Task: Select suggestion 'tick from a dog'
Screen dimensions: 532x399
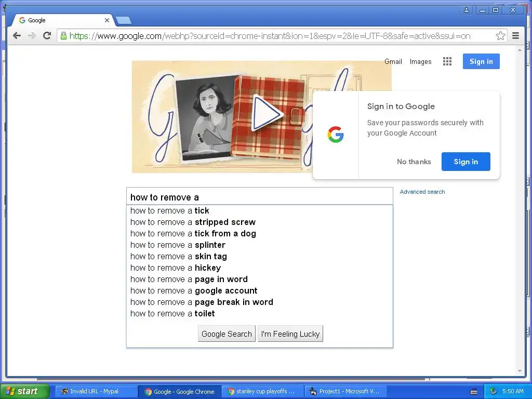Action: point(260,234)
